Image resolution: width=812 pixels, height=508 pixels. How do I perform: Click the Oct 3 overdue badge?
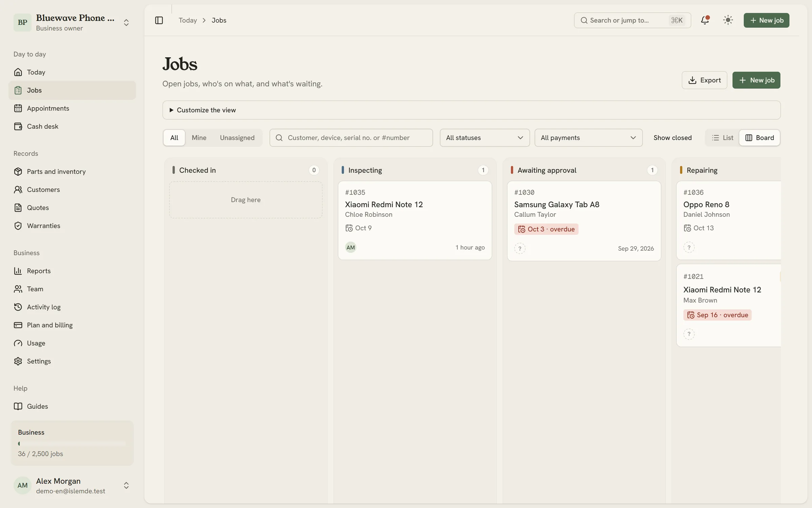(546, 229)
